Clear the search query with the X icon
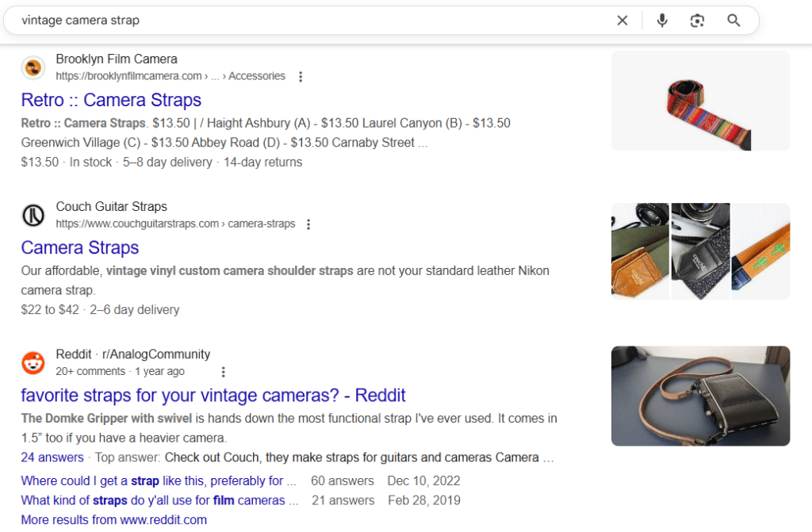 click(622, 21)
